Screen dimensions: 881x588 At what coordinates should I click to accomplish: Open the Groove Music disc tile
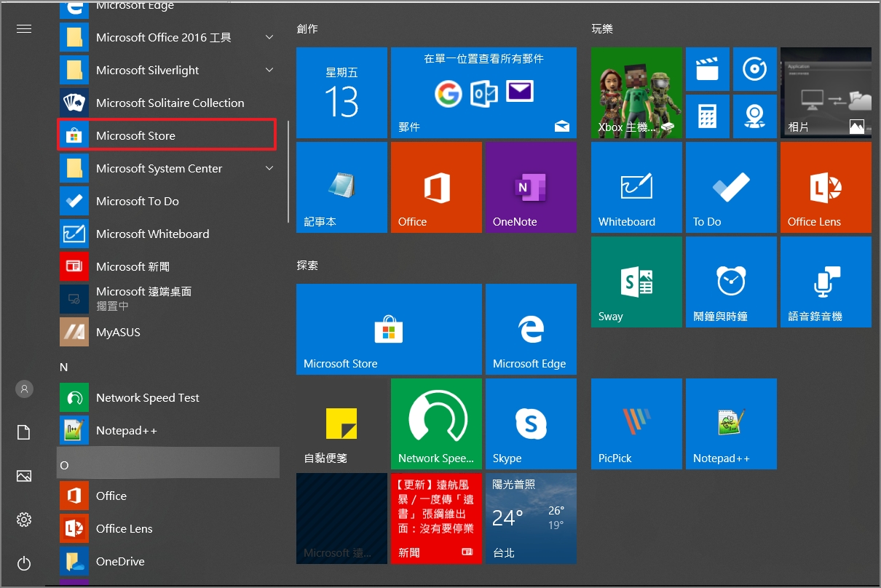click(x=755, y=69)
